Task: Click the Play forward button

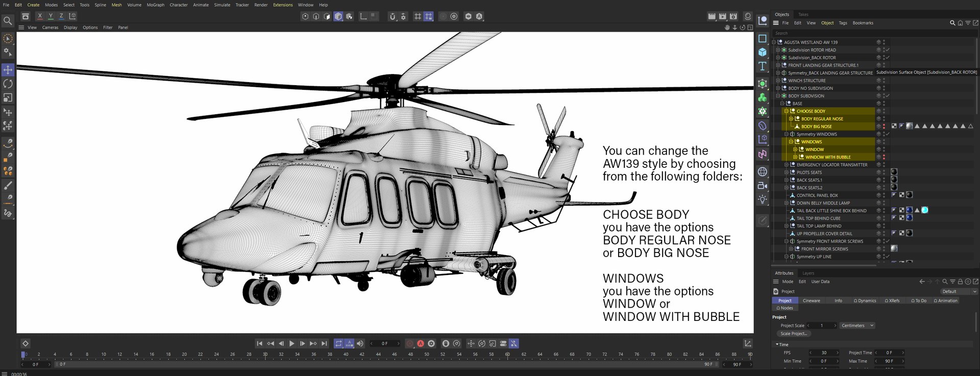Action: tap(291, 343)
